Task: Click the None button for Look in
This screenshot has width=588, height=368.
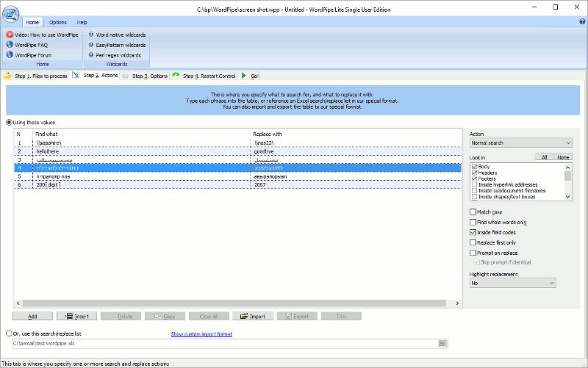Action: point(563,157)
